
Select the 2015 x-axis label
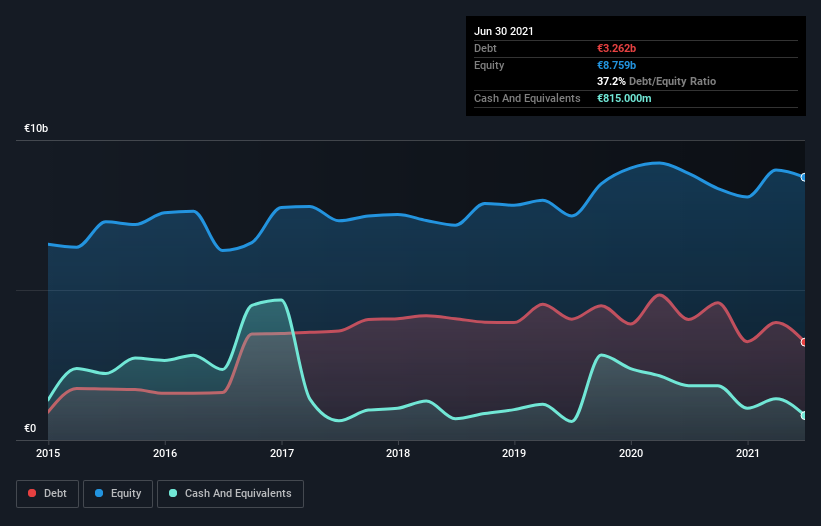(x=48, y=453)
